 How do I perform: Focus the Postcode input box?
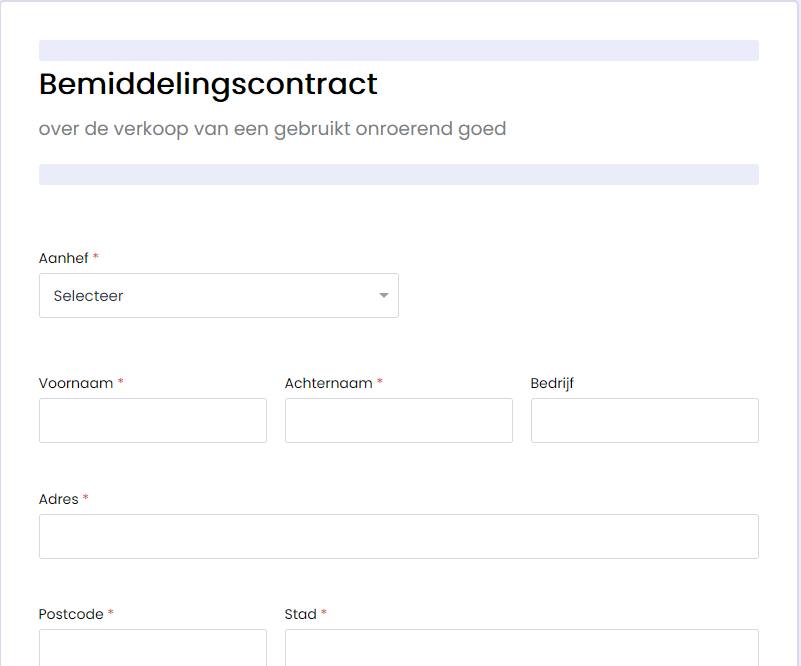click(153, 648)
